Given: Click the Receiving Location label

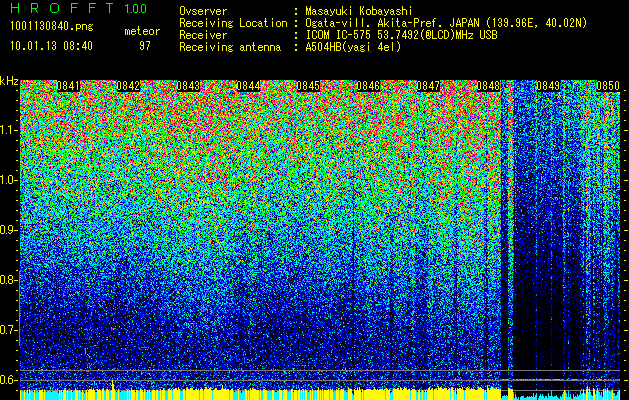Looking at the screenshot, I should tap(233, 23).
